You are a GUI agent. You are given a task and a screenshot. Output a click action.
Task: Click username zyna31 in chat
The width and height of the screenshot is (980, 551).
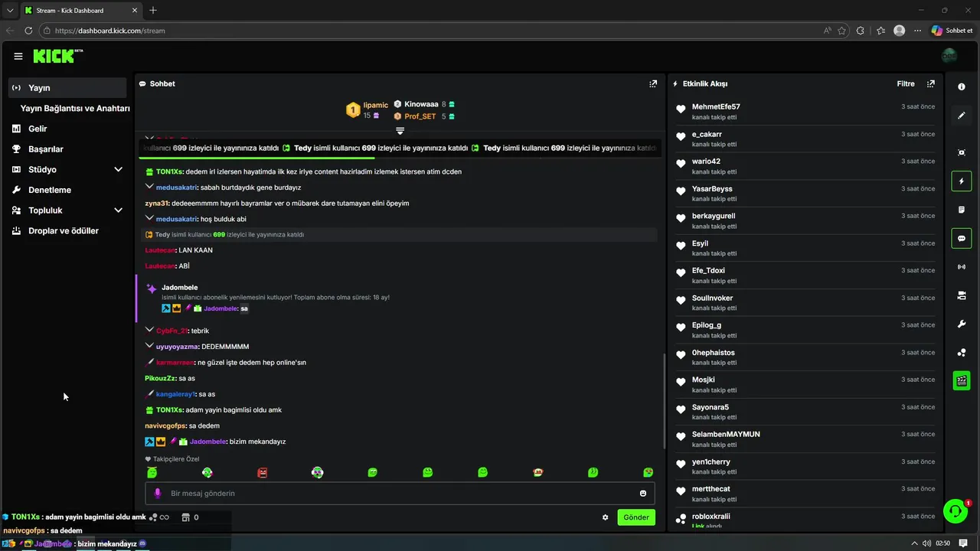[x=156, y=203]
